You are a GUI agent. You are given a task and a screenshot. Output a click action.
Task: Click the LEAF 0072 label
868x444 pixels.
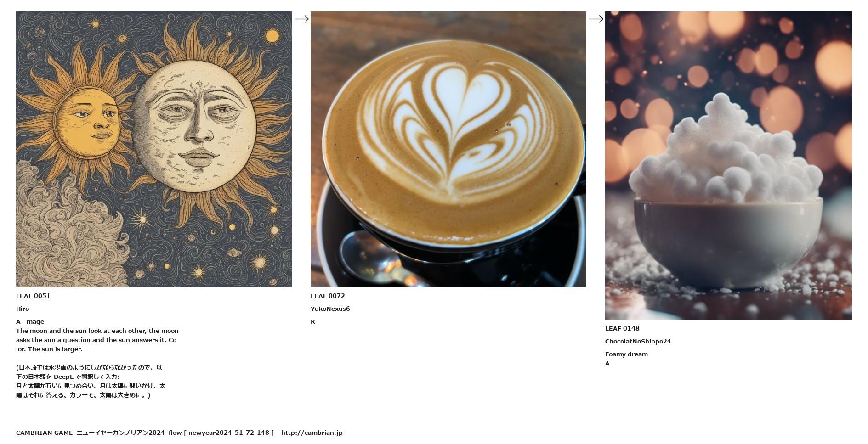pos(328,296)
